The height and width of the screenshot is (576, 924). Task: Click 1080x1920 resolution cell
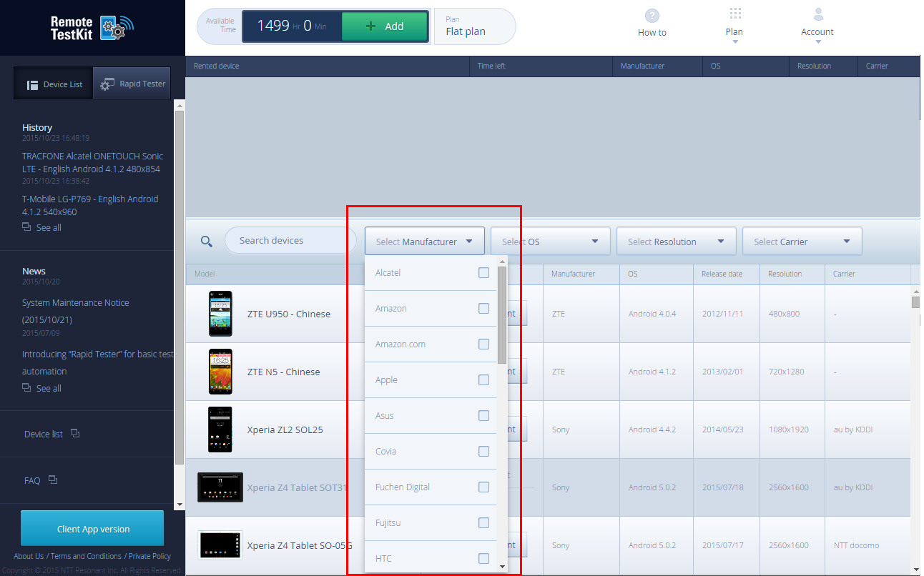788,429
